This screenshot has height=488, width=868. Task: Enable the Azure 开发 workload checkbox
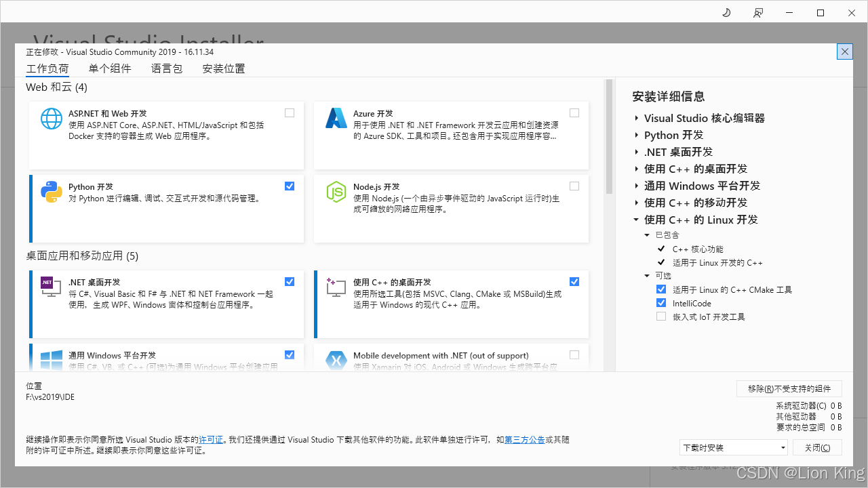tap(574, 113)
